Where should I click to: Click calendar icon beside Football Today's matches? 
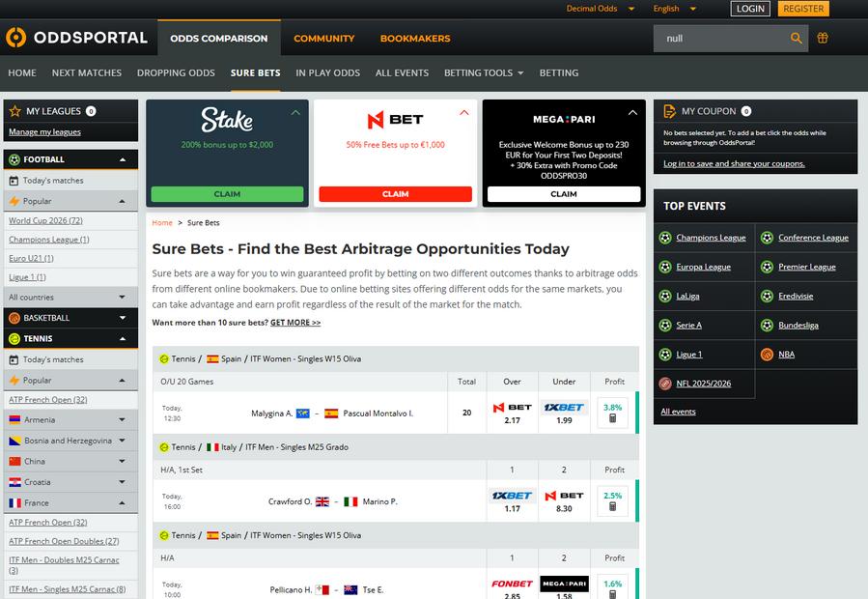point(14,181)
